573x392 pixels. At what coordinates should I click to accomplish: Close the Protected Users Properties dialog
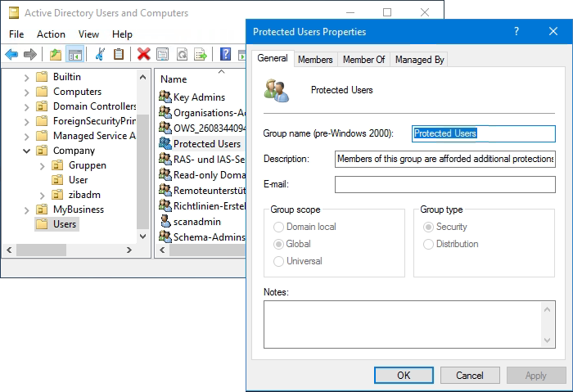[x=553, y=31]
